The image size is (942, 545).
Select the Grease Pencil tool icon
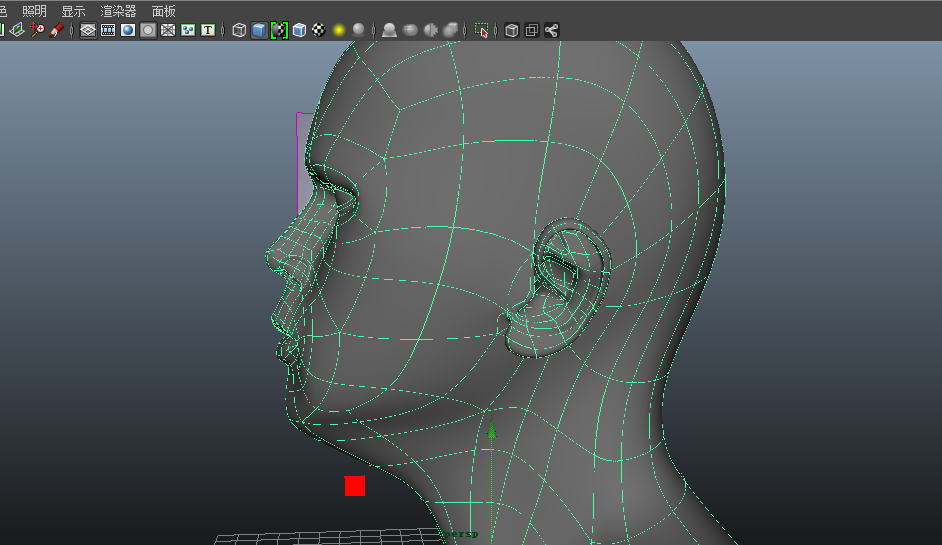point(57,30)
